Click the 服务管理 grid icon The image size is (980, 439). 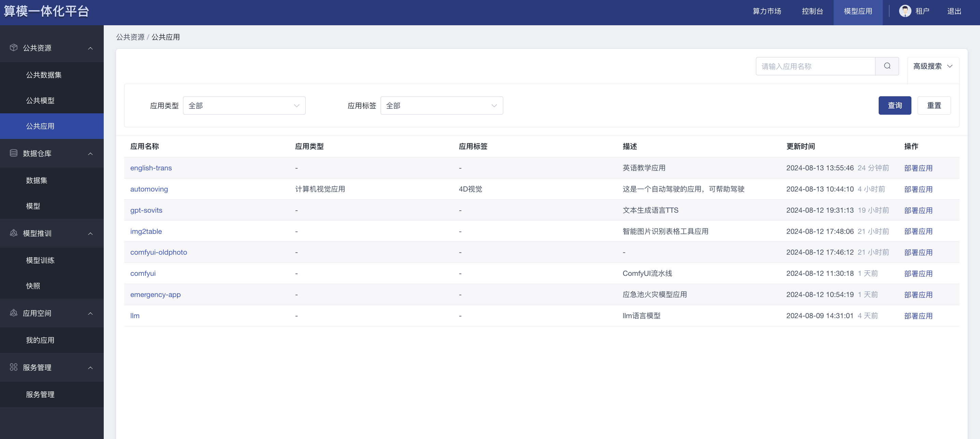[14, 367]
